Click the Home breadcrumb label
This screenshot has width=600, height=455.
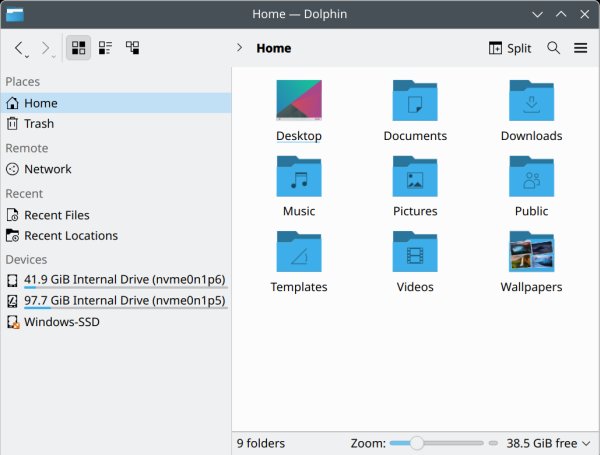tap(274, 48)
